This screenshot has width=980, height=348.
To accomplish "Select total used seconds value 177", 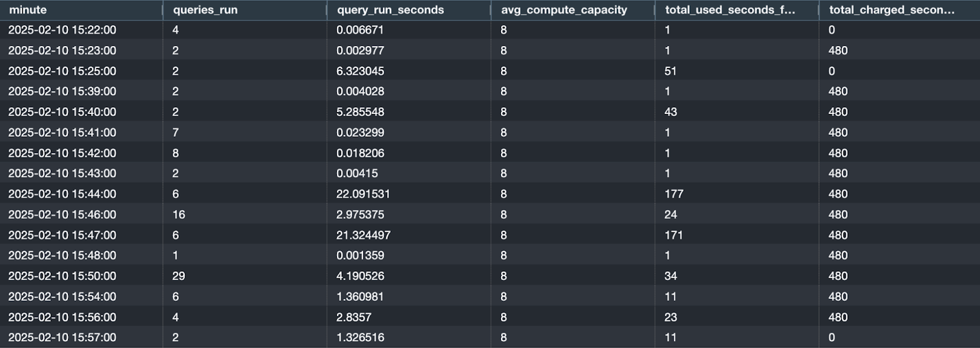I will (674, 194).
